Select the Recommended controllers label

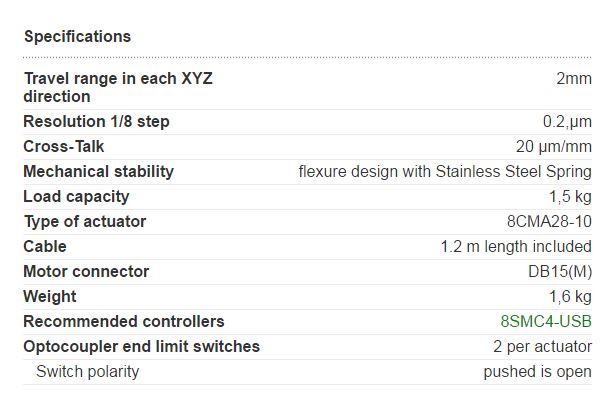click(124, 322)
